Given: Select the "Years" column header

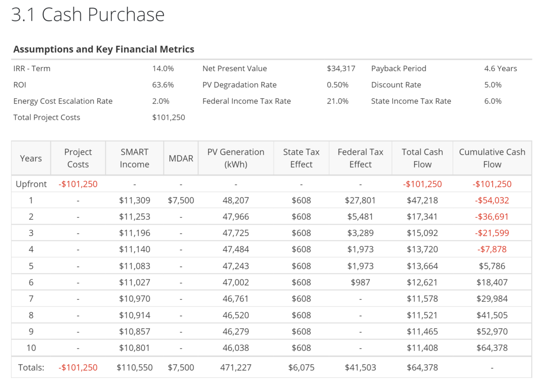Looking at the screenshot, I should point(30,158).
